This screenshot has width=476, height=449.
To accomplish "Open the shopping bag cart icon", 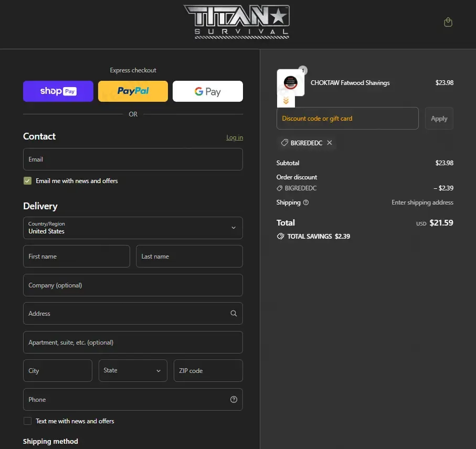I will coord(448,22).
